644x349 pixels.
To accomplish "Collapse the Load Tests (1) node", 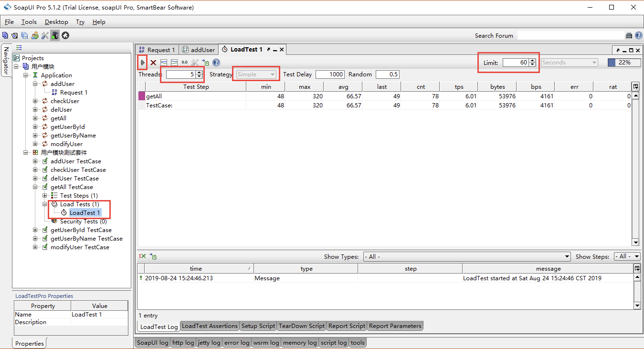I will coord(45,204).
